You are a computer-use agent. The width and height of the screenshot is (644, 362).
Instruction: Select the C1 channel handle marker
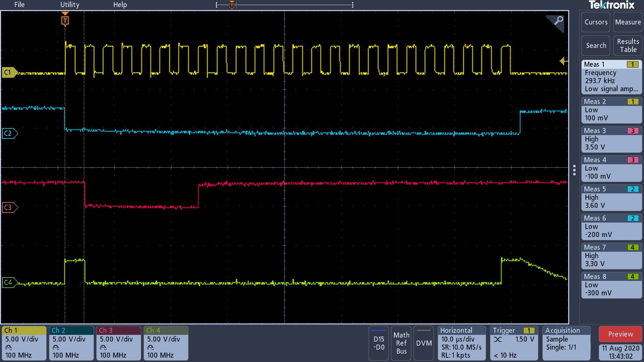pyautogui.click(x=9, y=72)
